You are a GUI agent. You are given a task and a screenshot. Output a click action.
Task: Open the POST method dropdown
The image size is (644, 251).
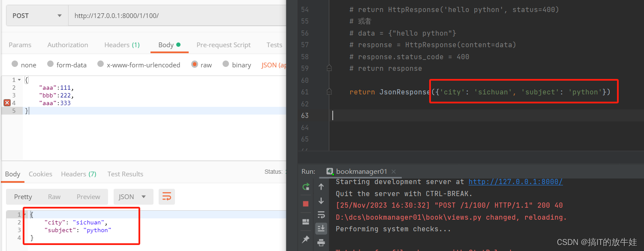[37, 16]
